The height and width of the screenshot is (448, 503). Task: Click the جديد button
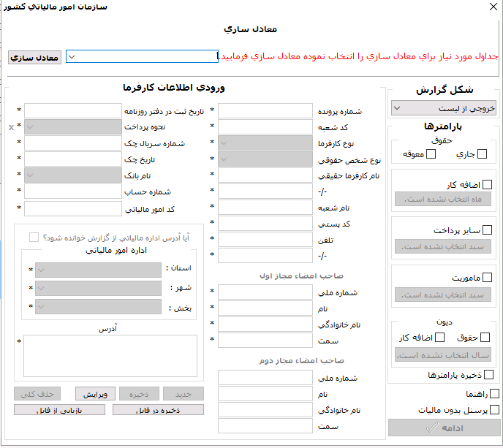184,394
